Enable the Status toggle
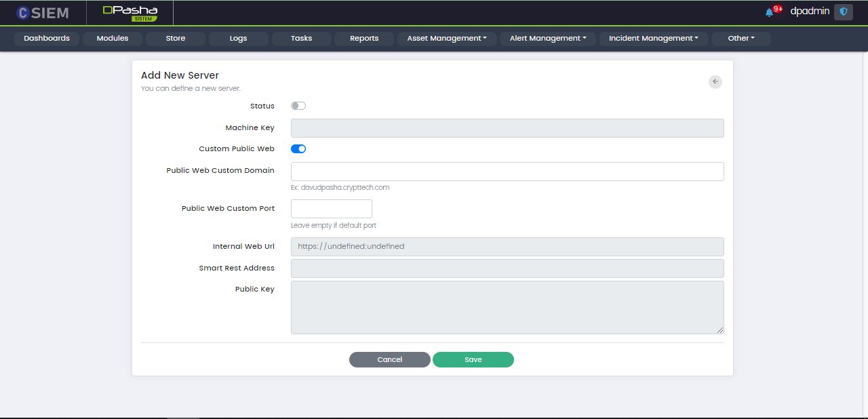 pyautogui.click(x=298, y=106)
